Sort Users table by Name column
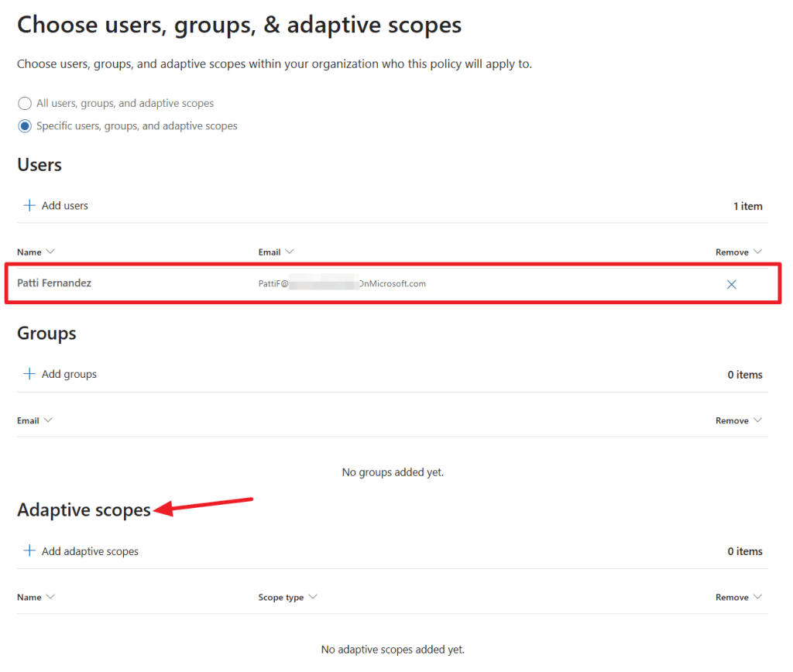This screenshot has width=793, height=672. coord(29,252)
